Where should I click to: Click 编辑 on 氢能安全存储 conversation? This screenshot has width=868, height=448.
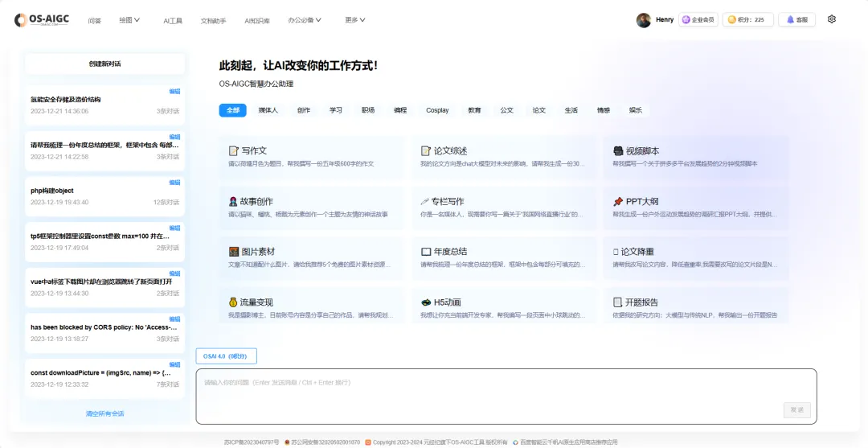point(174,92)
